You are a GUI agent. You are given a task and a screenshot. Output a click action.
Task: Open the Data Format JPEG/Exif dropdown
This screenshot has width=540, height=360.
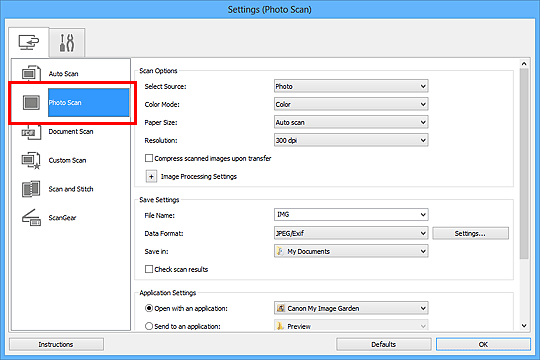[351, 233]
